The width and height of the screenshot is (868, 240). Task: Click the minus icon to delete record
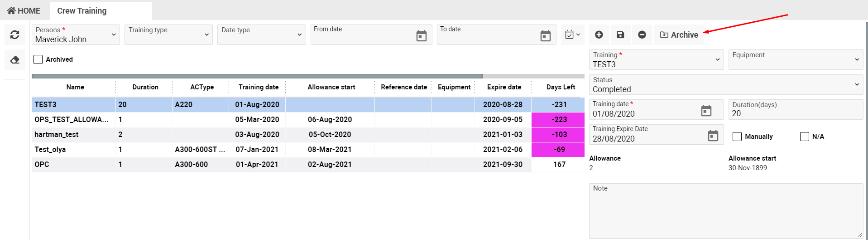[642, 35]
